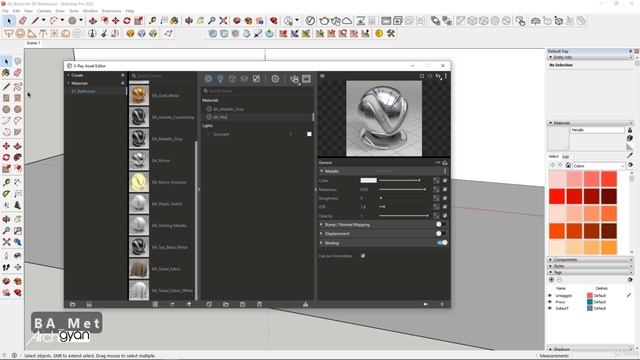Select SunLight in the Lights list
Screen dimensions: 640x360
coord(221,134)
